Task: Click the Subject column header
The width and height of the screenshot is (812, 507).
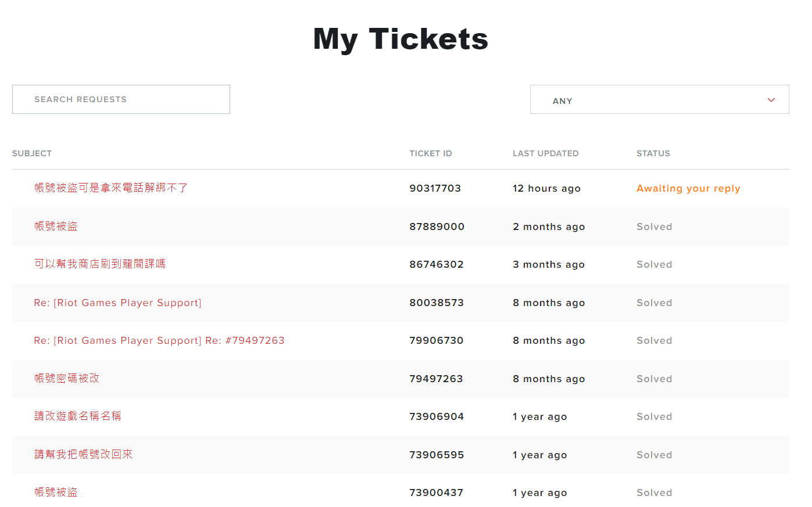Action: click(x=32, y=153)
